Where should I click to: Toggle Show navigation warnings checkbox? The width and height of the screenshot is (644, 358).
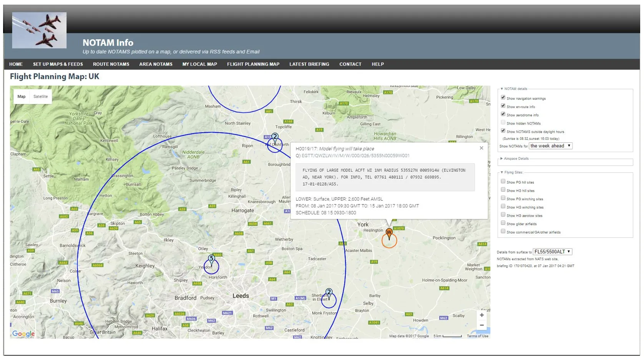[503, 98]
